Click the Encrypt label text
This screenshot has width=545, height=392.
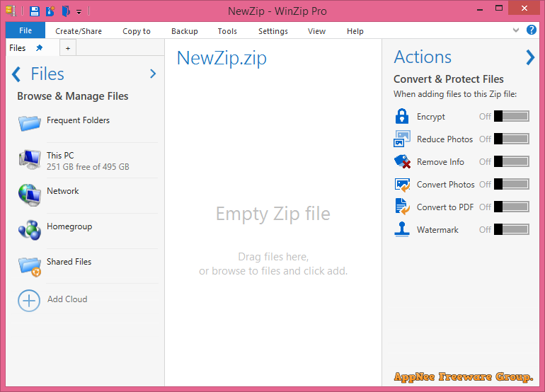click(431, 117)
